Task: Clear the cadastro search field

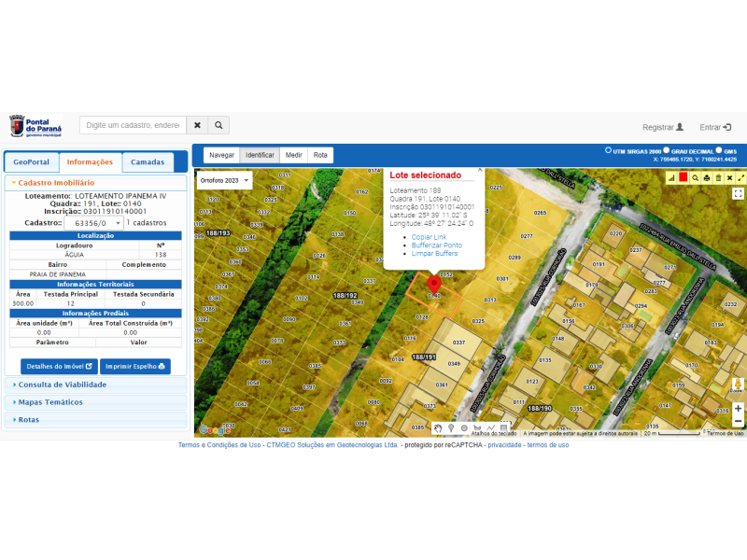Action: pyautogui.click(x=197, y=125)
